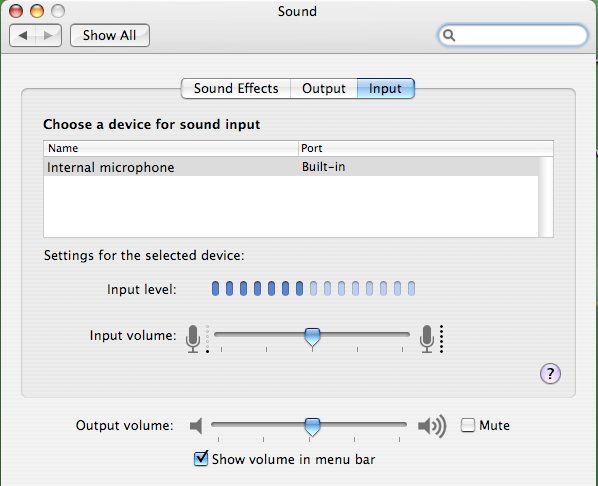Click the Input volume slider thumb

point(312,337)
